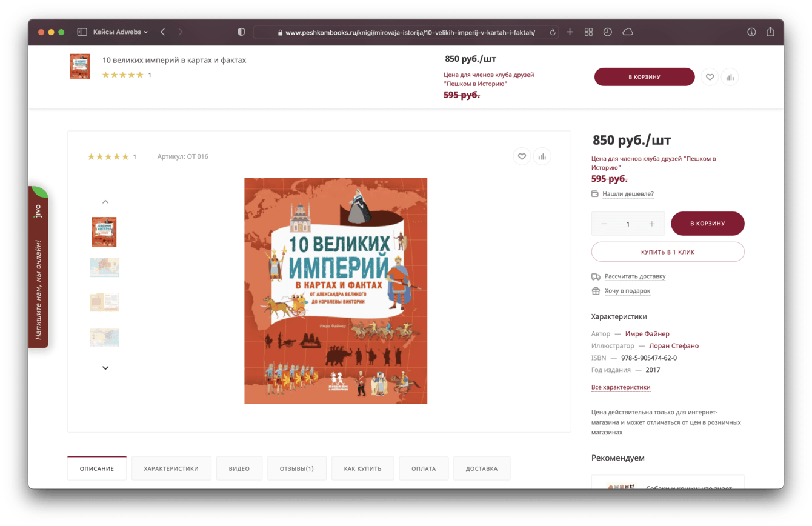Select the red book cover thumbnail
Screen dimensions: 812x526
104,232
